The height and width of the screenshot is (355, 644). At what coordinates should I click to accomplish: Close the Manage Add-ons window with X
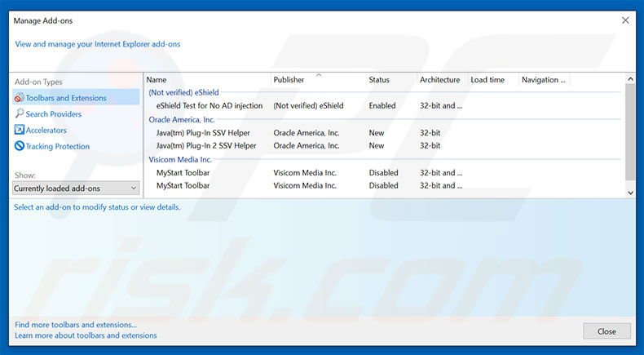coord(625,20)
